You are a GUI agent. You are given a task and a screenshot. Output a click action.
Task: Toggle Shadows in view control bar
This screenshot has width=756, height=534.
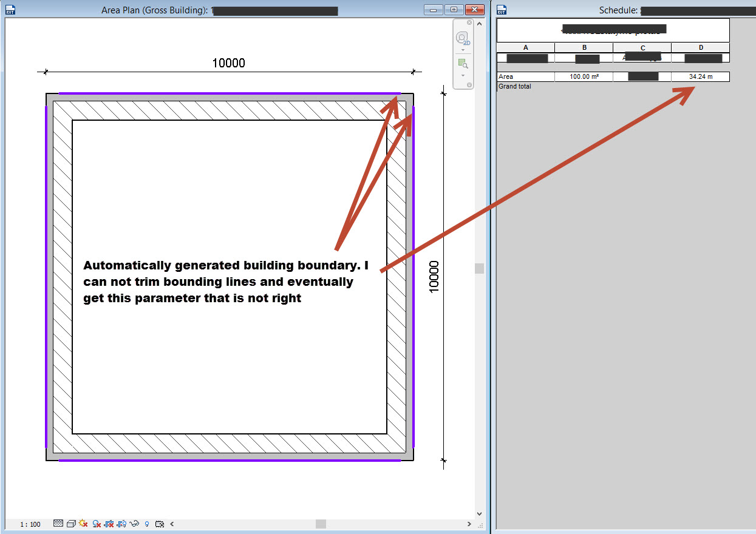pyautogui.click(x=97, y=524)
